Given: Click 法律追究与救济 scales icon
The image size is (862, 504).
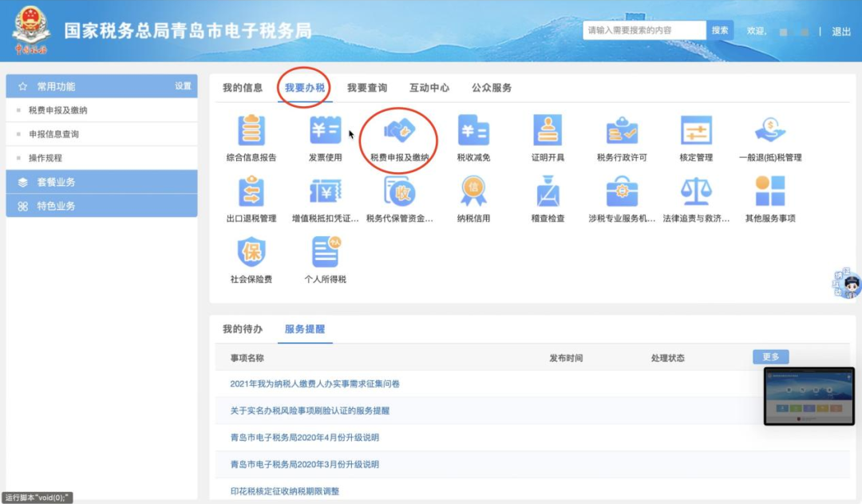Looking at the screenshot, I should click(695, 192).
